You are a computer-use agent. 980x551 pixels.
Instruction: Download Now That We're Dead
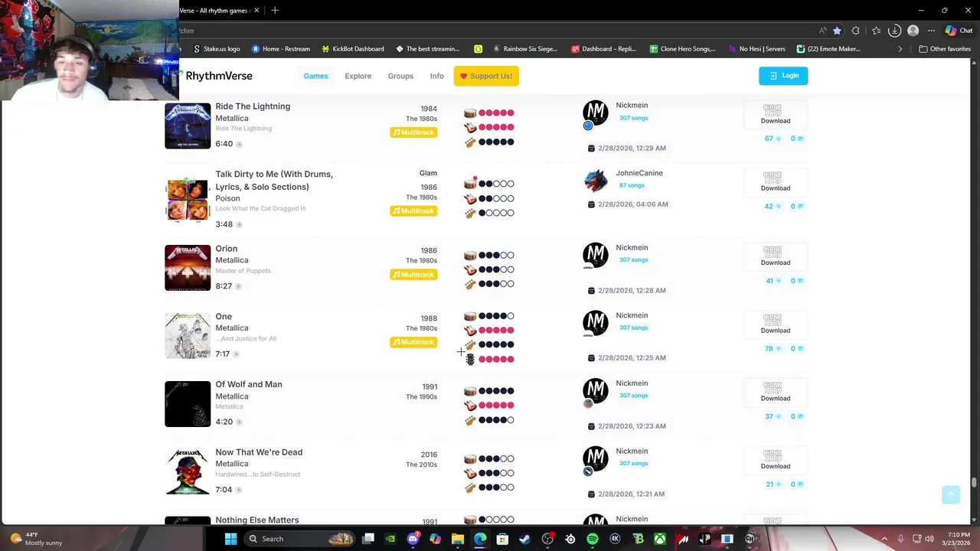(x=776, y=460)
